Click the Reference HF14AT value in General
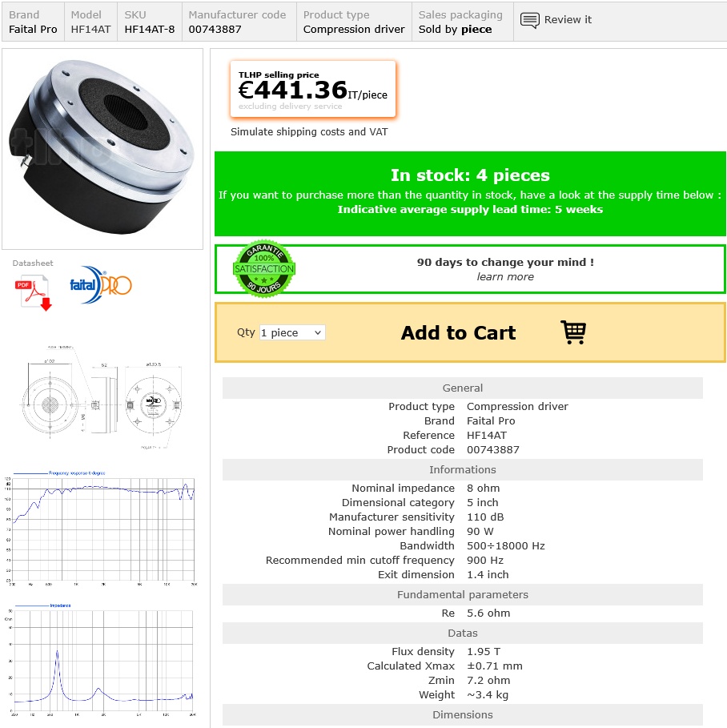Screen dimensions: 727x728 coord(487,436)
